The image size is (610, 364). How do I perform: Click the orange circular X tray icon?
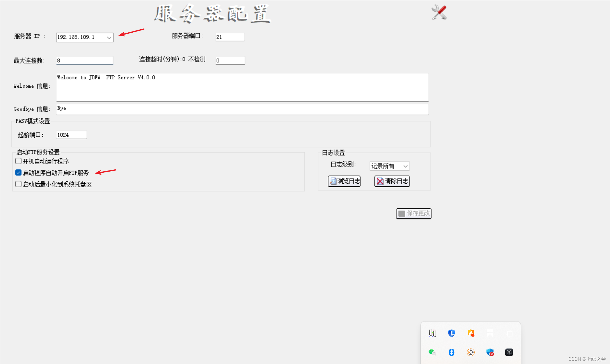[471, 352]
